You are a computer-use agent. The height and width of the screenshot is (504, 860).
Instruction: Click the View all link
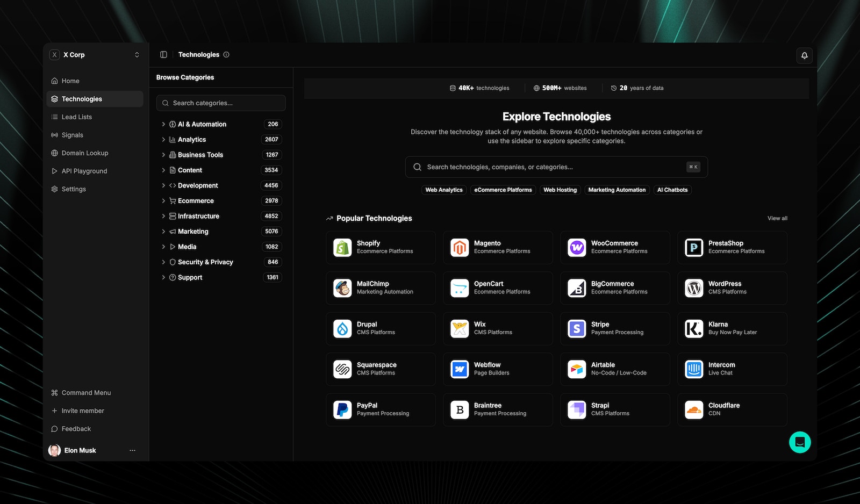point(777,218)
